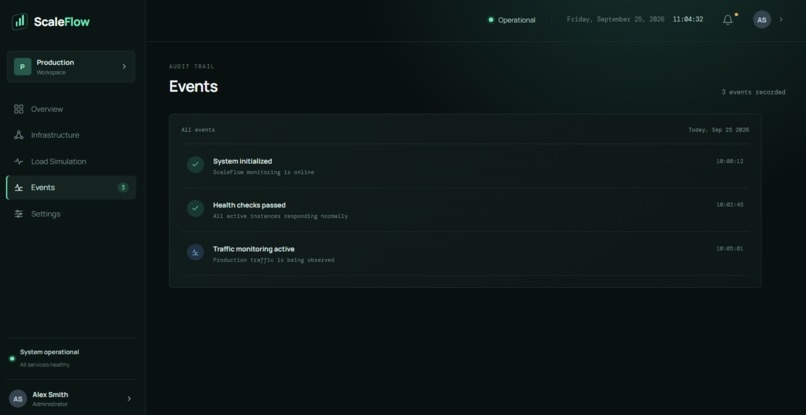Click the Alex Smith name in the sidebar

click(x=50, y=394)
